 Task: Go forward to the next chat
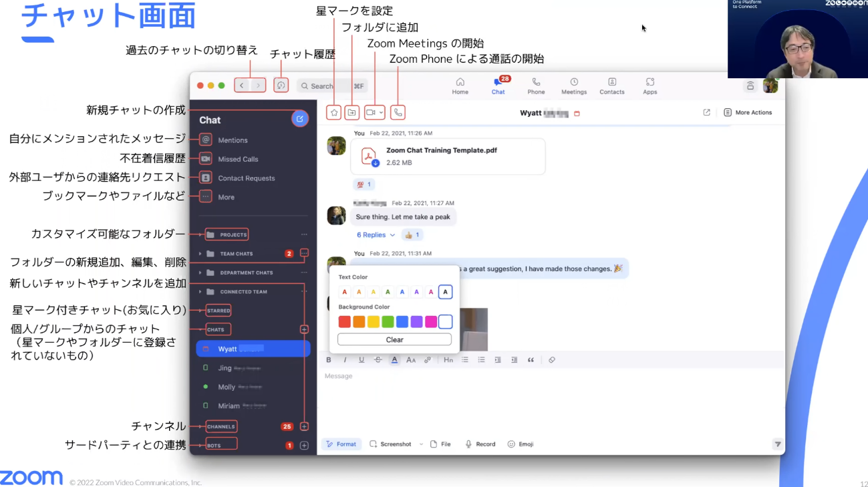pos(258,86)
